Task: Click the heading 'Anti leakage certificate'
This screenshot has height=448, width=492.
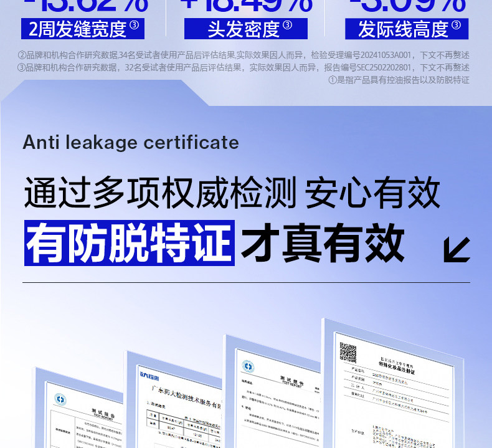Action: tap(131, 143)
